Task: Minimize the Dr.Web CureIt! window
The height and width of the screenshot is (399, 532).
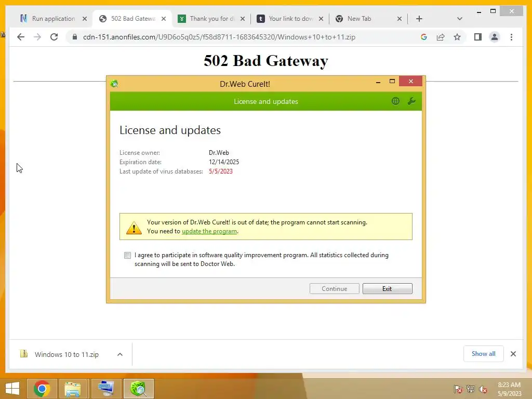Action: click(378, 82)
